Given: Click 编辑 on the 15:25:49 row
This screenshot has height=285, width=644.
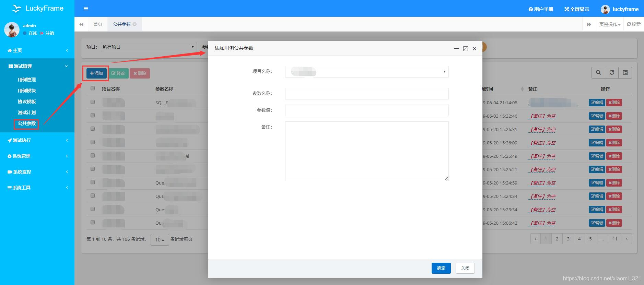Looking at the screenshot, I should pyautogui.click(x=597, y=156).
